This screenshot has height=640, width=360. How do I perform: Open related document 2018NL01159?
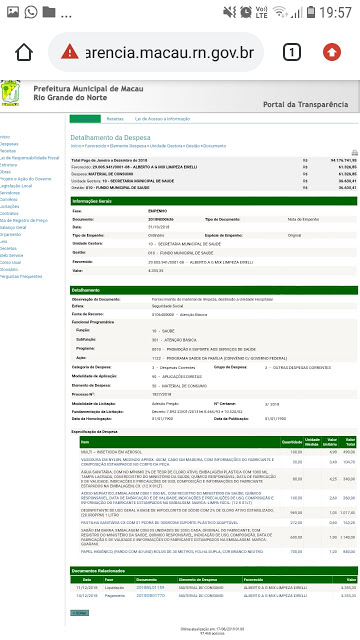pos(150,588)
